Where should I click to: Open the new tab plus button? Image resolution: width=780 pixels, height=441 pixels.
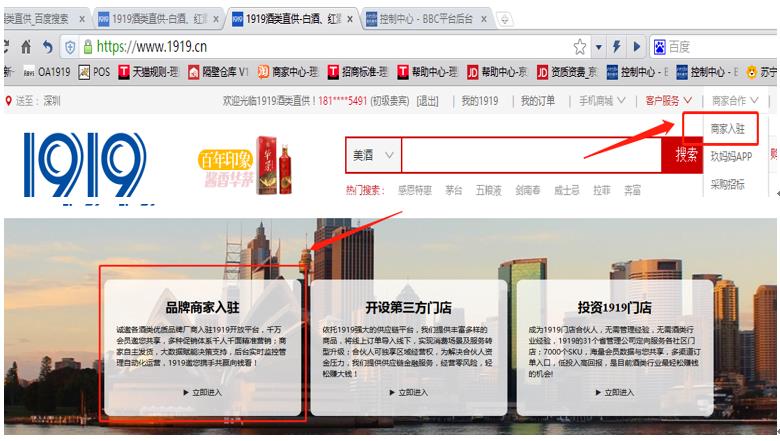coord(505,19)
